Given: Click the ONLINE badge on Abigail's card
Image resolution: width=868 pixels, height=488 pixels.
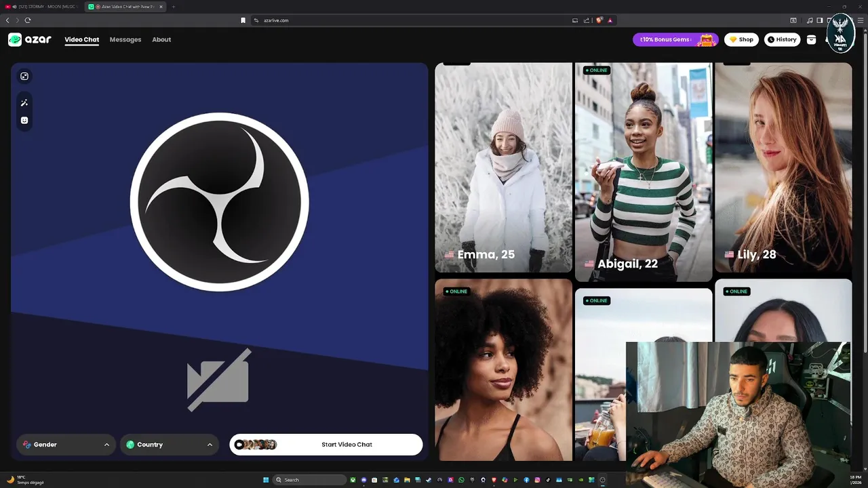Looking at the screenshot, I should click(x=597, y=70).
